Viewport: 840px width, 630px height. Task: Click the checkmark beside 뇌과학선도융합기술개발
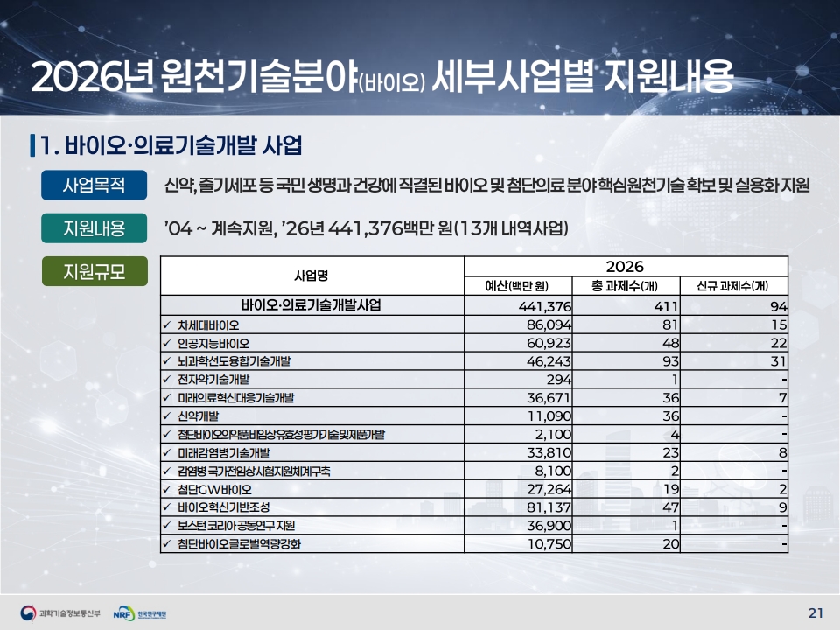point(167,360)
